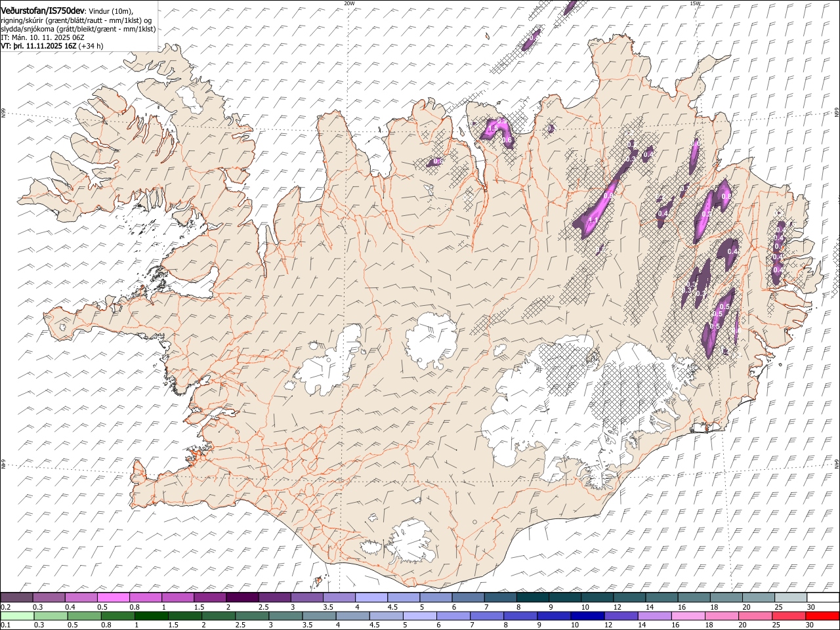Click the violet swatch labeled 12 in rain legend
This screenshot has width=840, height=630.
(621, 616)
